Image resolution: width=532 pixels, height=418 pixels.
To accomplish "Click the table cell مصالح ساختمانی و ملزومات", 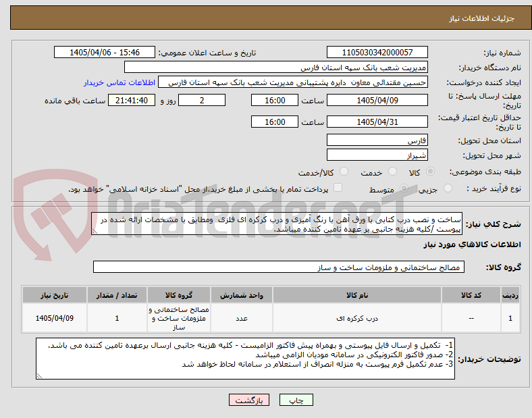I will click(179, 318).
